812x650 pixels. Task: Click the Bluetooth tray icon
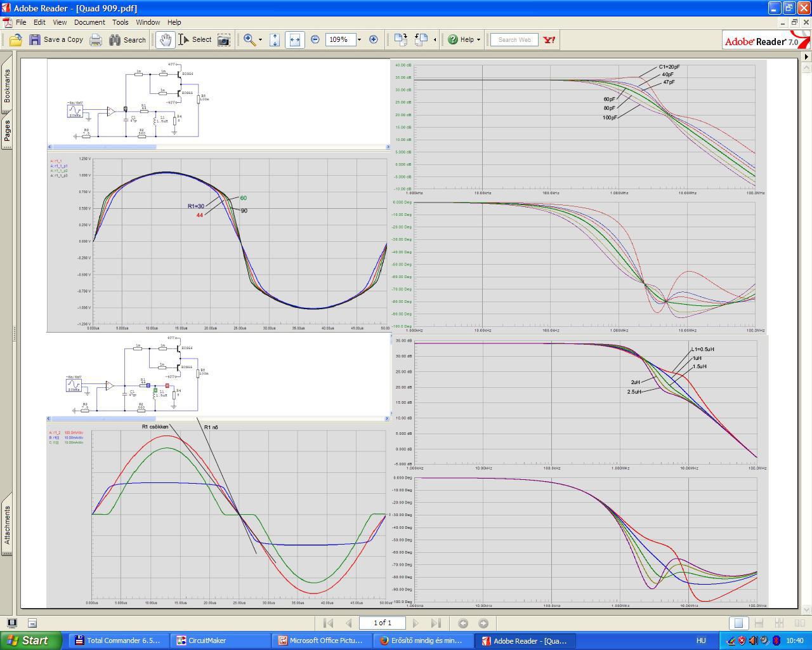tap(776, 640)
